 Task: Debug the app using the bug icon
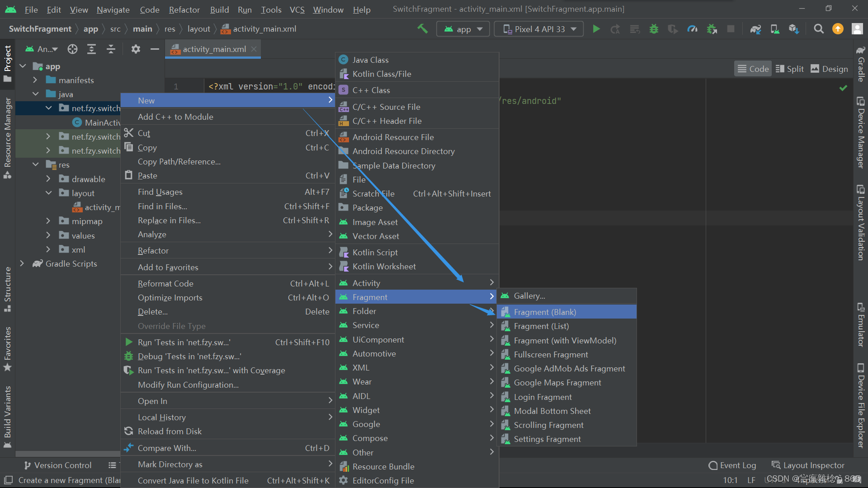[x=654, y=28]
